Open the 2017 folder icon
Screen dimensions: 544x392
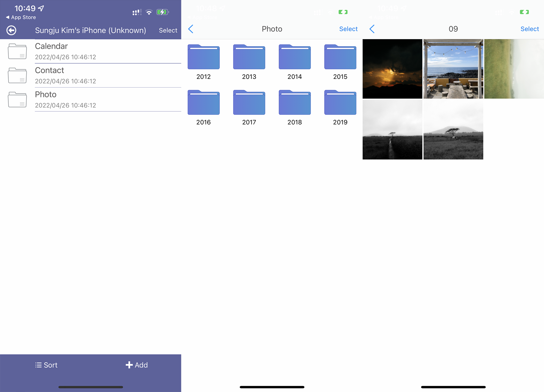[x=249, y=102]
